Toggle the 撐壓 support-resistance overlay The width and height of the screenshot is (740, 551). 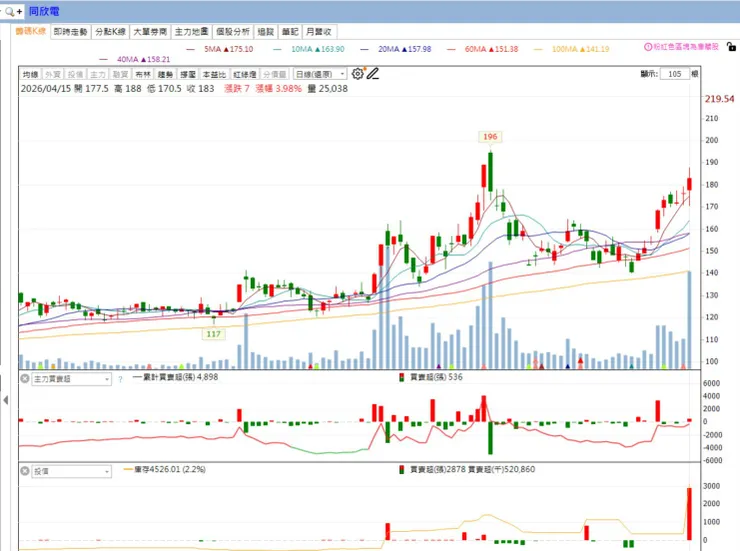pyautogui.click(x=188, y=75)
